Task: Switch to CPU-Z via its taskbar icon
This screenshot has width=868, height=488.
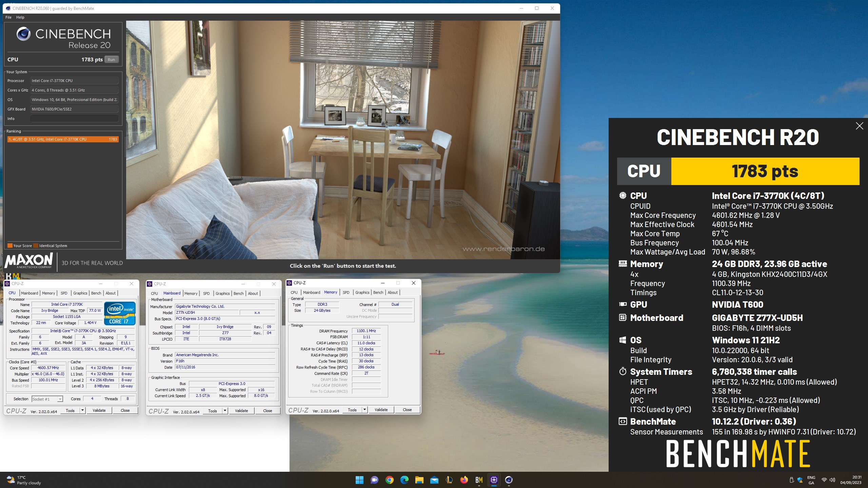Action: pyautogui.click(x=494, y=480)
